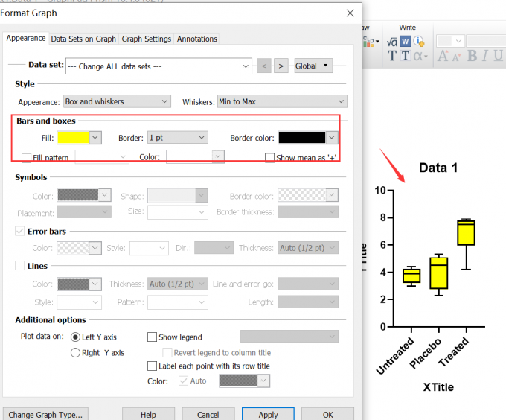Switch to the Graph Settings tab
Image resolution: width=506 pixels, height=420 pixels.
[x=146, y=39]
